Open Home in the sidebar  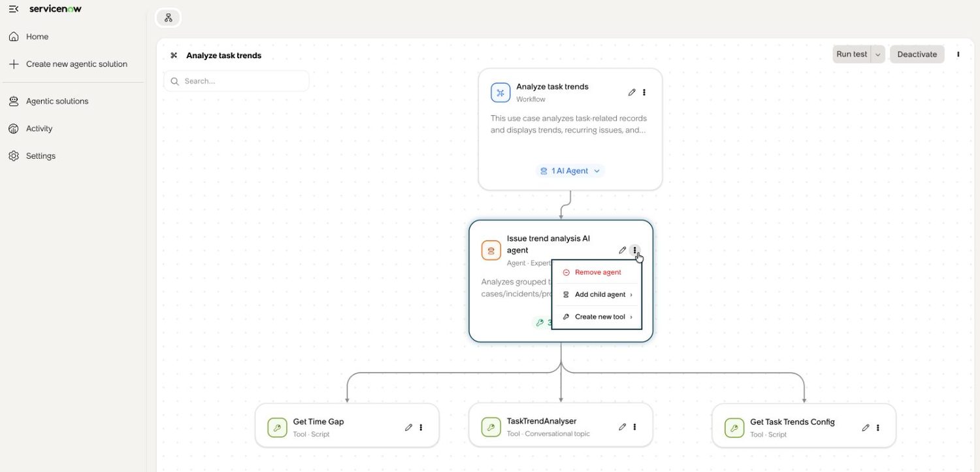37,37
